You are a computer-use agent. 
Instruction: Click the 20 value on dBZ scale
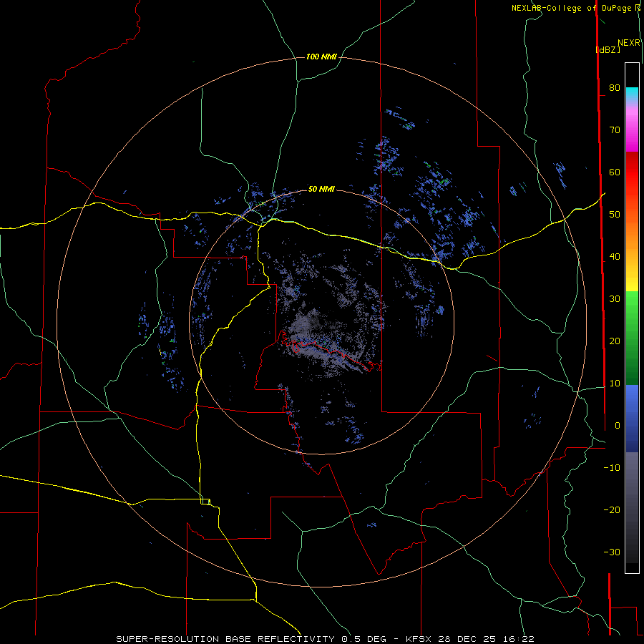coord(615,341)
